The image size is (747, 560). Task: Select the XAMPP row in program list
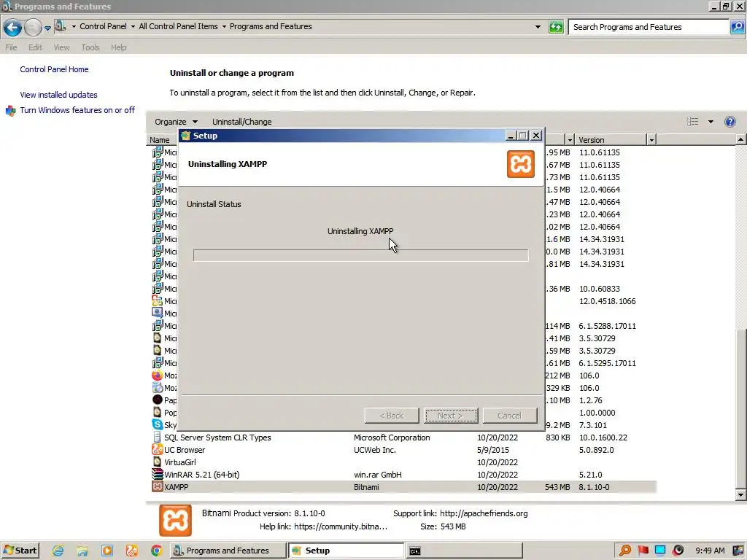403,487
